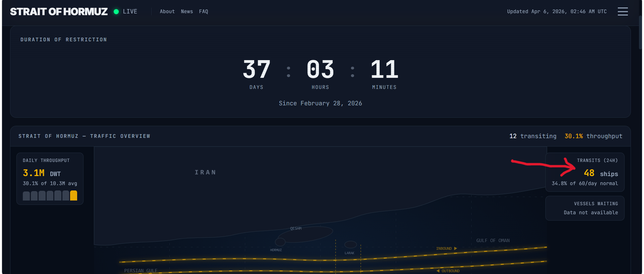Click the 11 minutes counter value
Viewport: 644px width, 274px height.
point(384,69)
